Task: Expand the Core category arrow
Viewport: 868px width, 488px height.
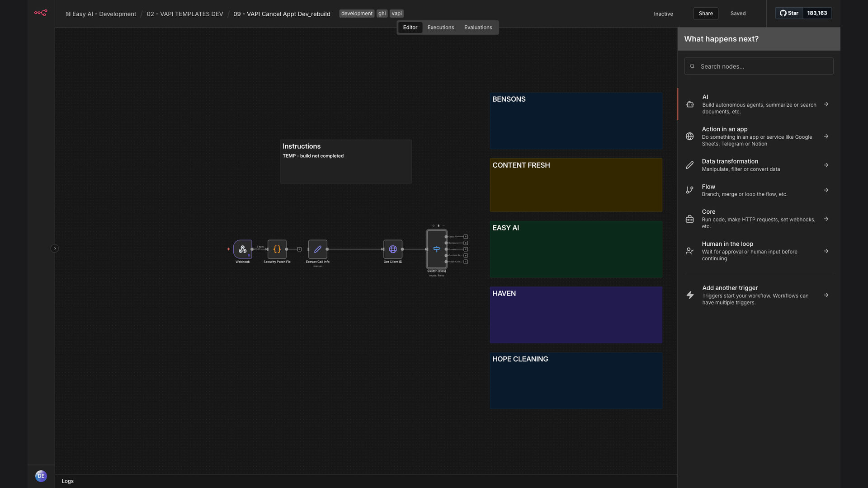Action: pyautogui.click(x=826, y=219)
